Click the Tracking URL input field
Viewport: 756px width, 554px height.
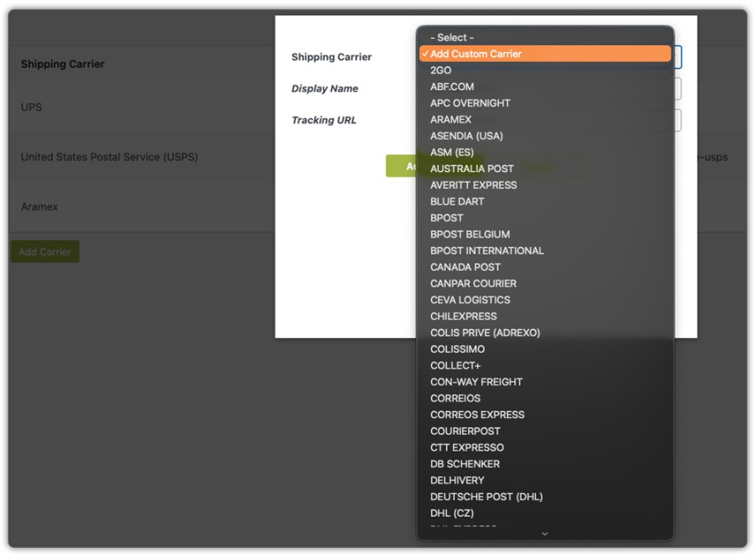677,120
